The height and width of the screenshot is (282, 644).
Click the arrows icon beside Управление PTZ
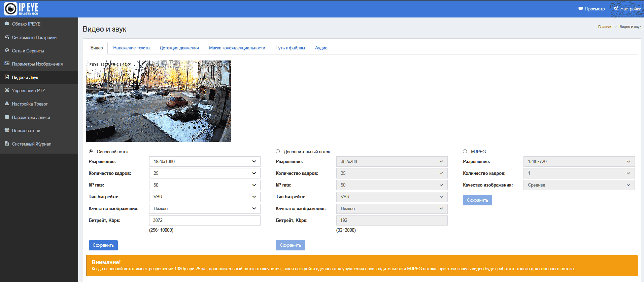pyautogui.click(x=7, y=90)
